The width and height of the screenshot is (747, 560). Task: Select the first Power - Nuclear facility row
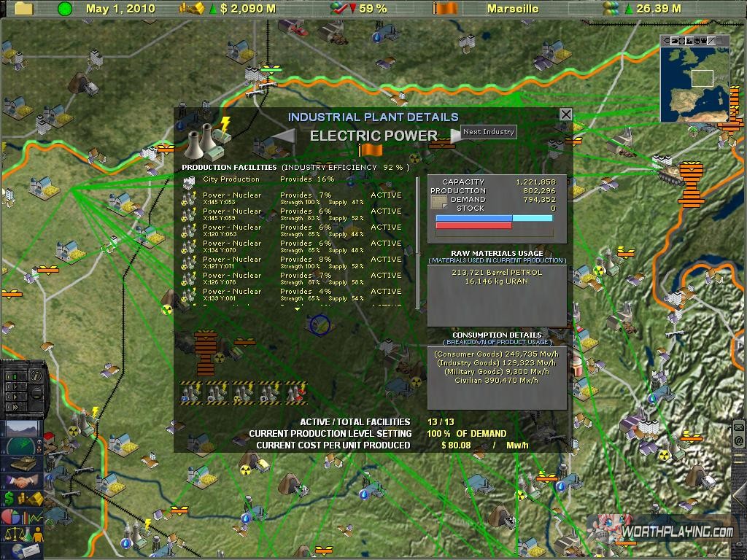292,198
